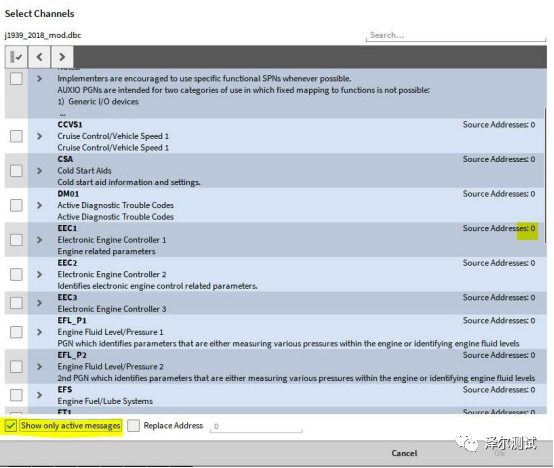The width and height of the screenshot is (554, 468).
Task: Click the select-all checkmark toolbar icon
Action: 16,57
